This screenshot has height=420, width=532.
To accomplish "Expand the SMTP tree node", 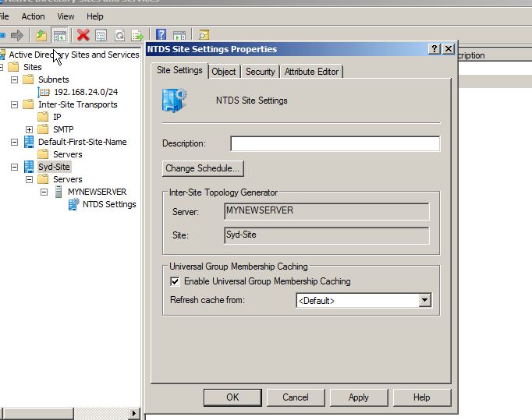I will (x=29, y=130).
